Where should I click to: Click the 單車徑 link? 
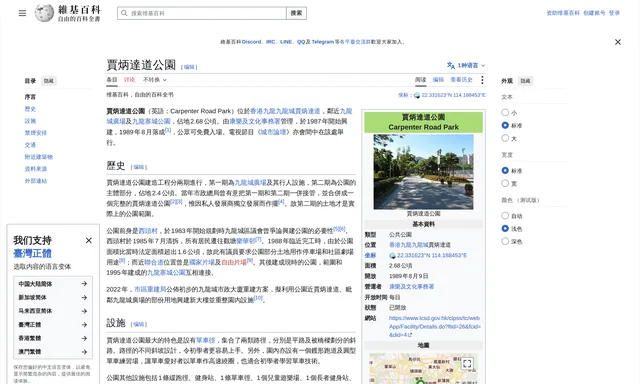point(205,340)
